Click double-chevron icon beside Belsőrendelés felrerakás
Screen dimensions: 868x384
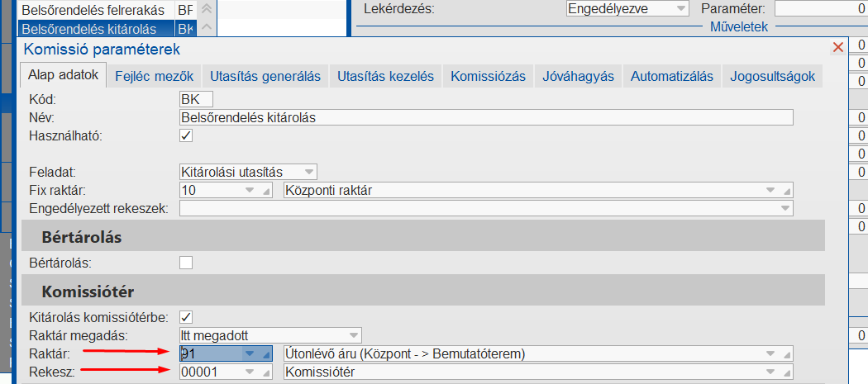click(207, 10)
